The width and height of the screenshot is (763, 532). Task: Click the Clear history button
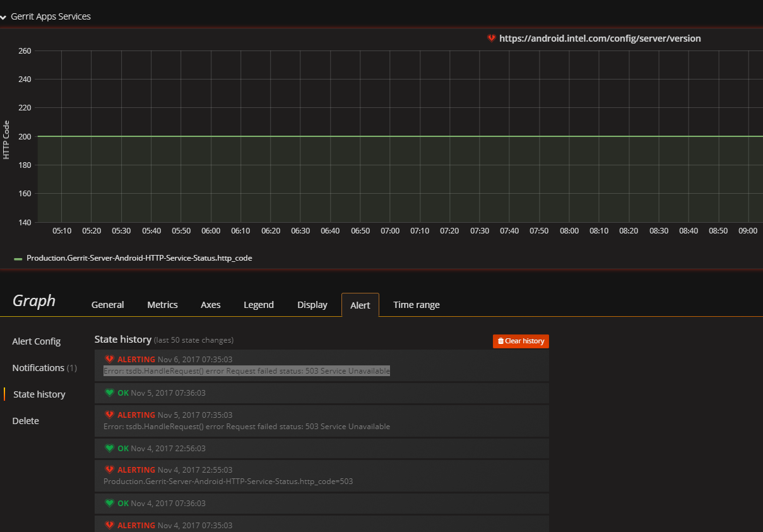click(521, 341)
